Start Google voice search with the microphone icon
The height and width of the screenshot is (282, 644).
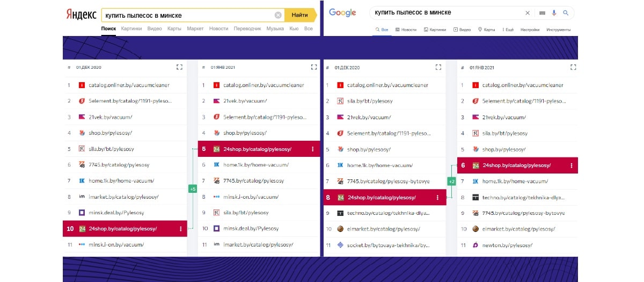[x=554, y=13]
